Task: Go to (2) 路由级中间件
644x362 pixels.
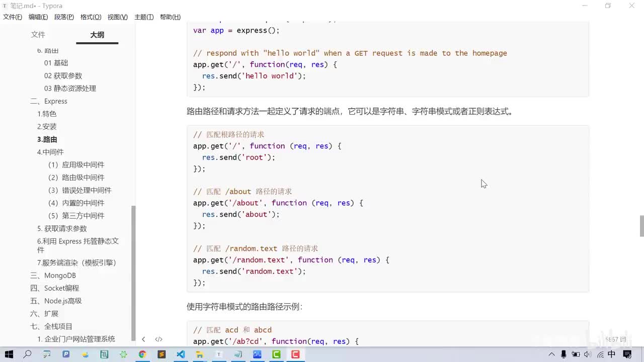Action: point(76,177)
